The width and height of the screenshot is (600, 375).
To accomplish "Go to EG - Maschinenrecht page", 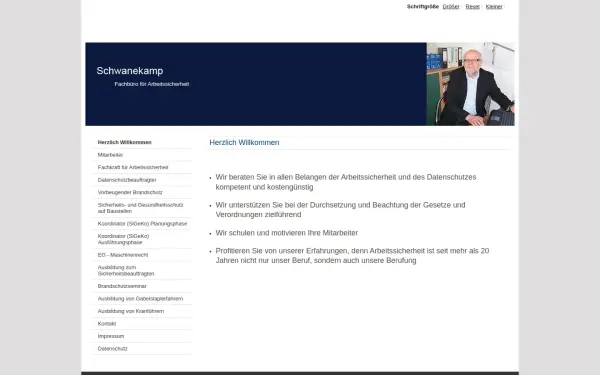I will click(122, 255).
